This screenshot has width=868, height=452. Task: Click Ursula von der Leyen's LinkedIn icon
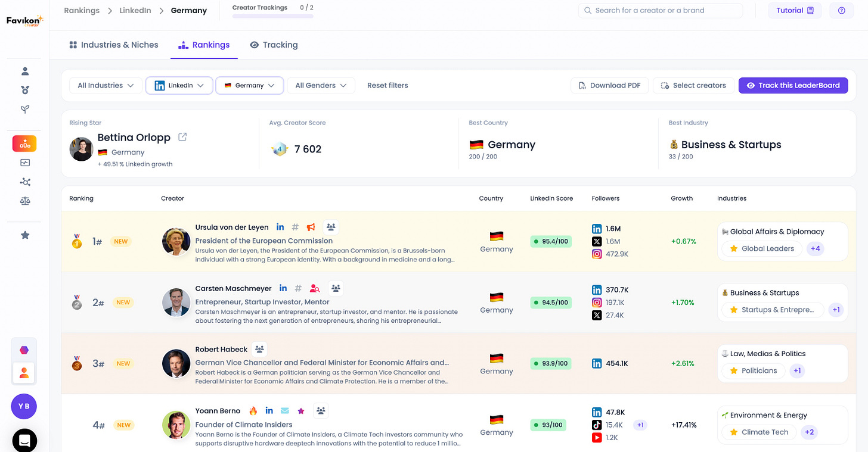click(280, 227)
